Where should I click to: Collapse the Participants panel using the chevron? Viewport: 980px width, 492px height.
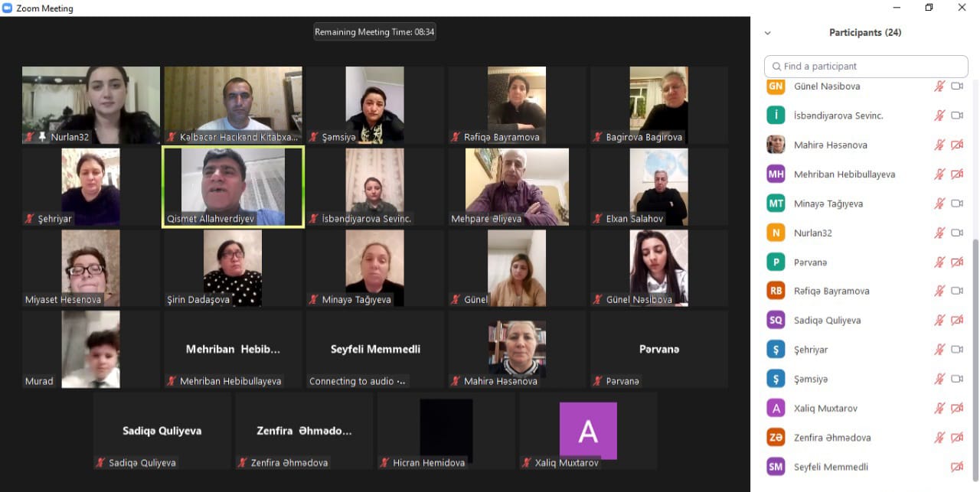768,33
